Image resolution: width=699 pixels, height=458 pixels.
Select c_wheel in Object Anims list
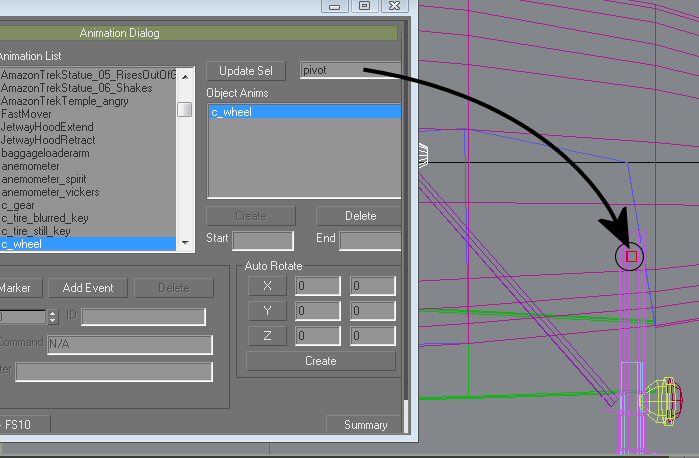point(304,112)
